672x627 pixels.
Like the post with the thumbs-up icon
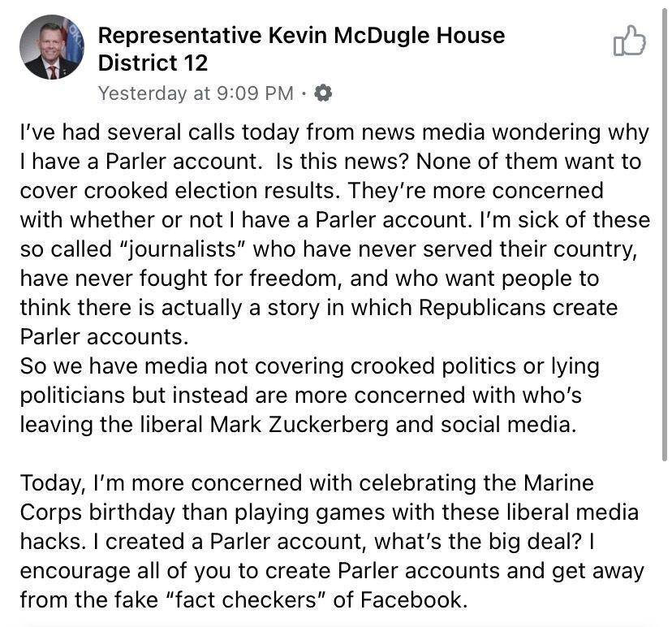point(629,41)
